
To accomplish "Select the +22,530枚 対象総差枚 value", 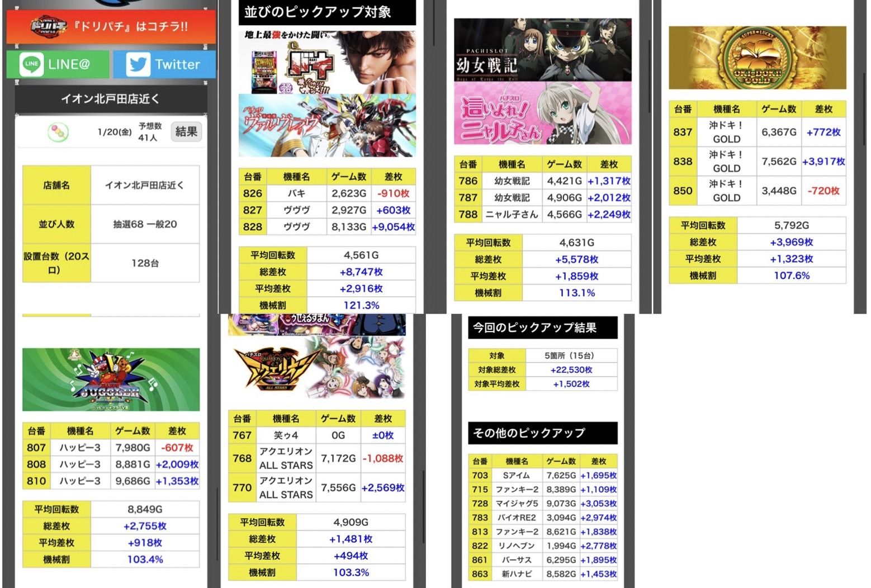I will pos(571,370).
